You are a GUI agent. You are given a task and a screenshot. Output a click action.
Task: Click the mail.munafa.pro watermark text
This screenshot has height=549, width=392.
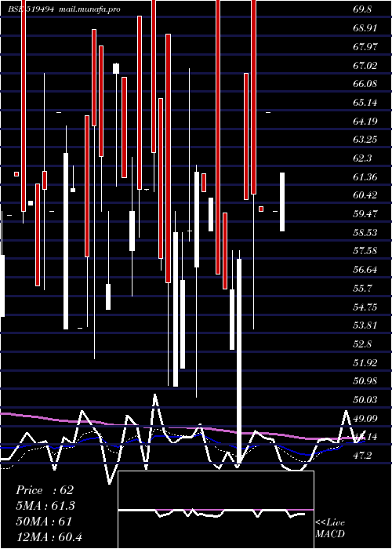coord(90,9)
